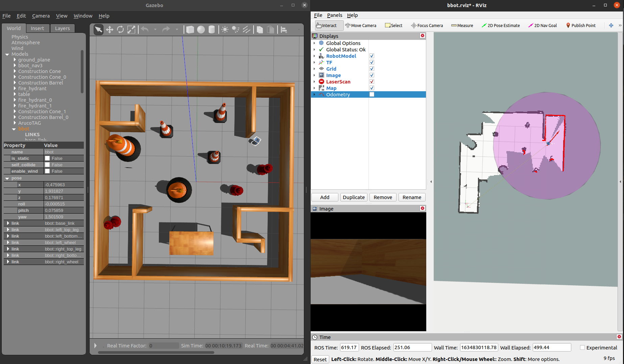Screen dimensions: 624x364
Task: Toggle the Map display checkbox
Action: pyautogui.click(x=372, y=88)
